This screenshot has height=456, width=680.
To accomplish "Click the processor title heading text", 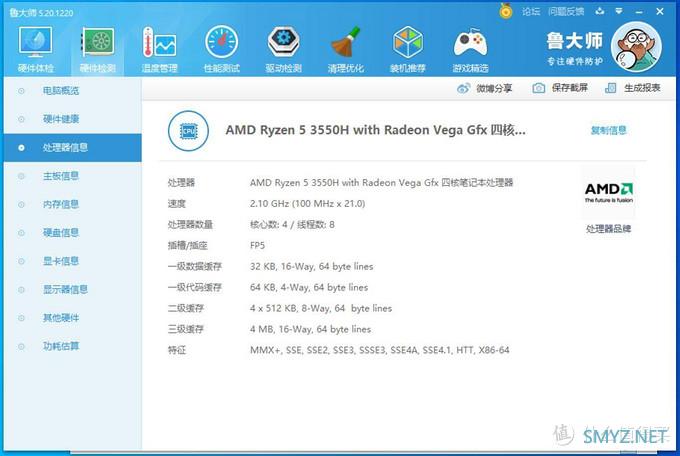I will coord(376,130).
